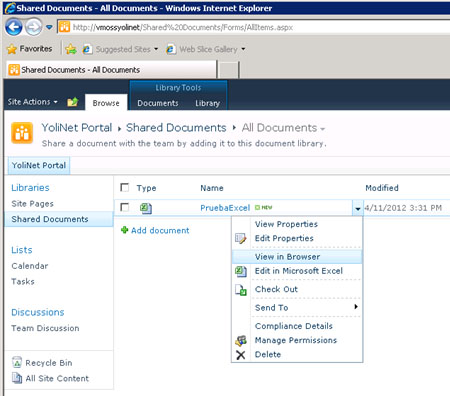
Task: Click the black X Delete icon
Action: point(240,355)
